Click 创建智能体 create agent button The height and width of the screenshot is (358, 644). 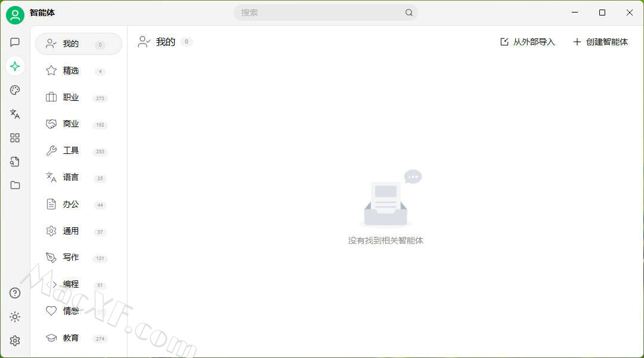point(600,42)
